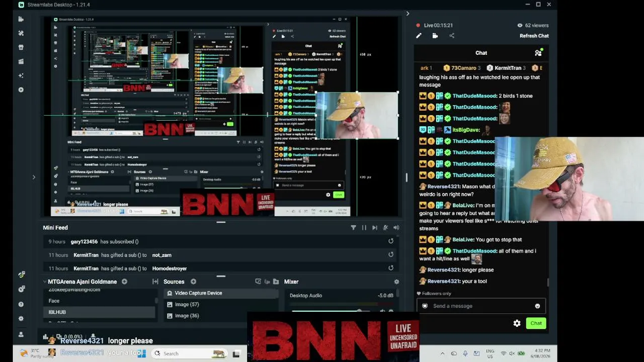Open scene transitions icon
Screen dimensions: 644x362
(155, 282)
